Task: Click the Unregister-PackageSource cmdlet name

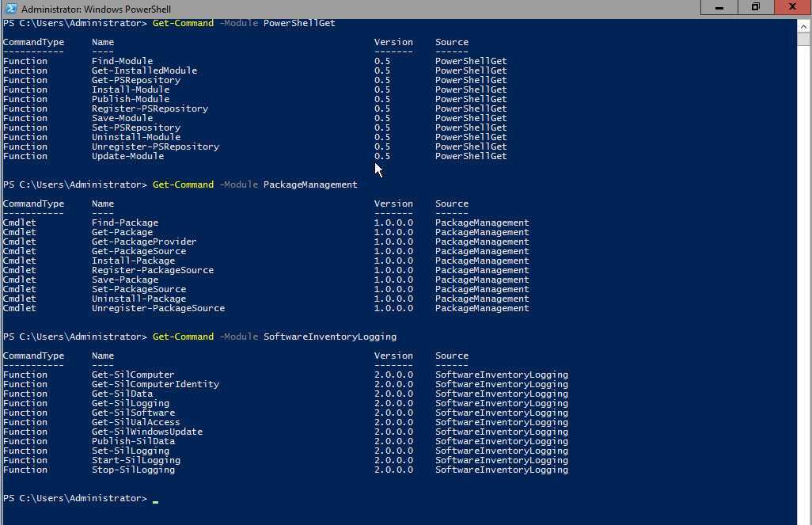Action: pyautogui.click(x=157, y=308)
